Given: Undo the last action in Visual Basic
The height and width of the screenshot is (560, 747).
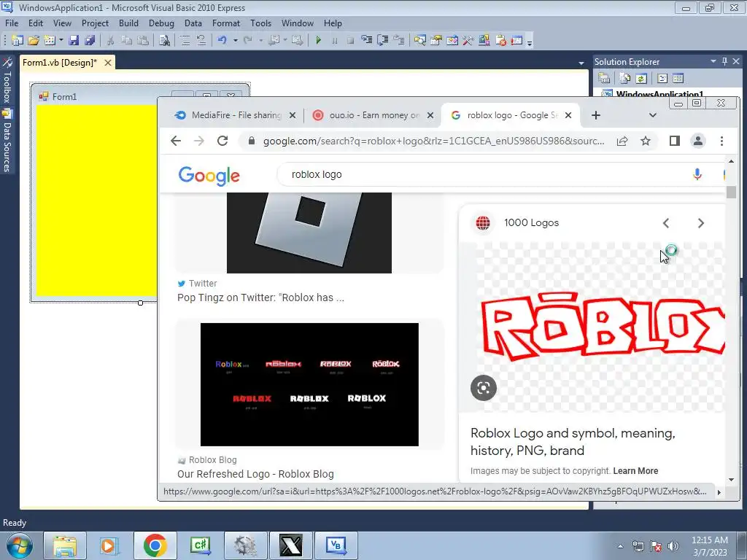Looking at the screenshot, I should click(x=222, y=41).
